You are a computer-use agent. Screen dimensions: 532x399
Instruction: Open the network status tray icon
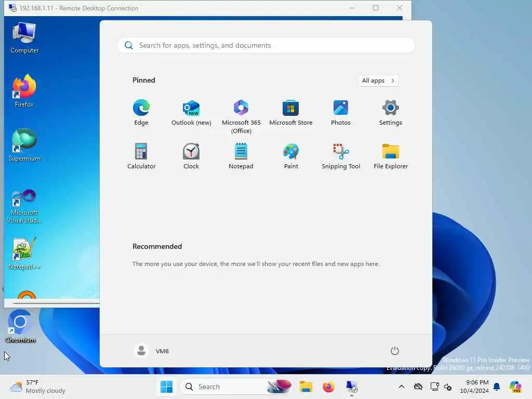click(434, 387)
